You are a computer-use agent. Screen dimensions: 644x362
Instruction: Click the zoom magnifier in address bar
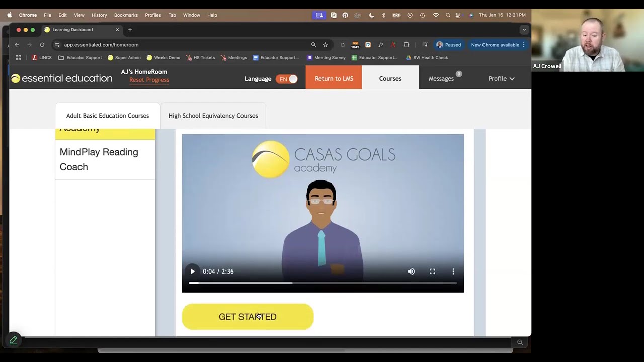(313, 45)
